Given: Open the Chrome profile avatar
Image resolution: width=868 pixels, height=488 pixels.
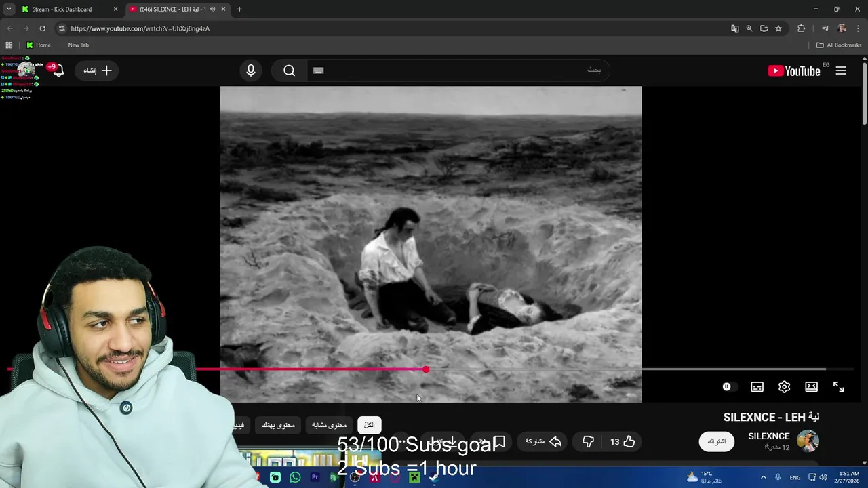Looking at the screenshot, I should click(x=842, y=28).
